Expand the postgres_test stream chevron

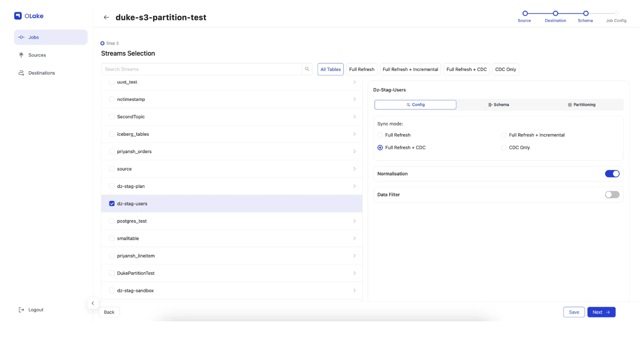point(354,221)
